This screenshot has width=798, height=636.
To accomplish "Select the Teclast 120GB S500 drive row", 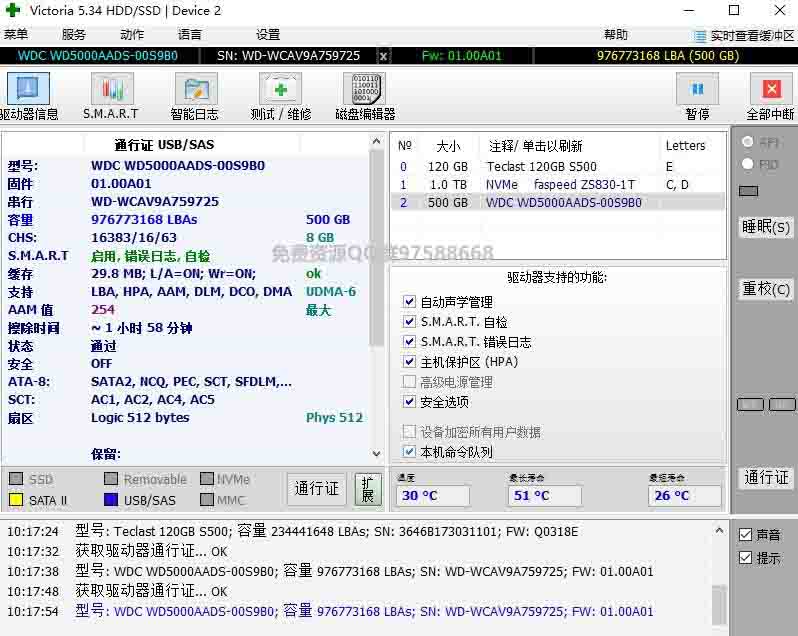I will click(x=541, y=167).
